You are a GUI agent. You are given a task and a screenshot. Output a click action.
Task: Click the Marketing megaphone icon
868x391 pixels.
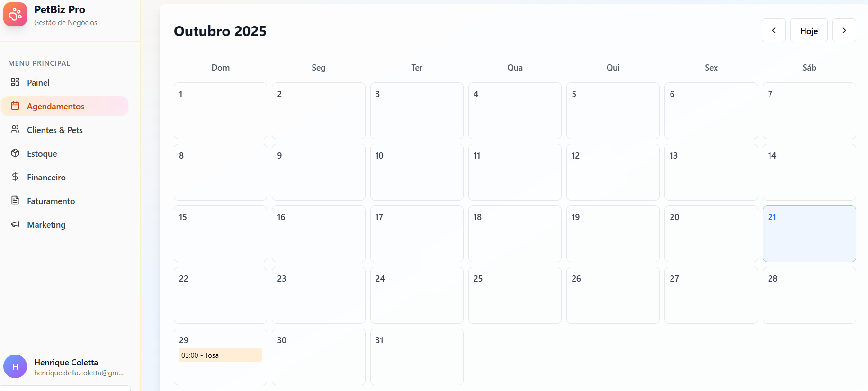15,224
